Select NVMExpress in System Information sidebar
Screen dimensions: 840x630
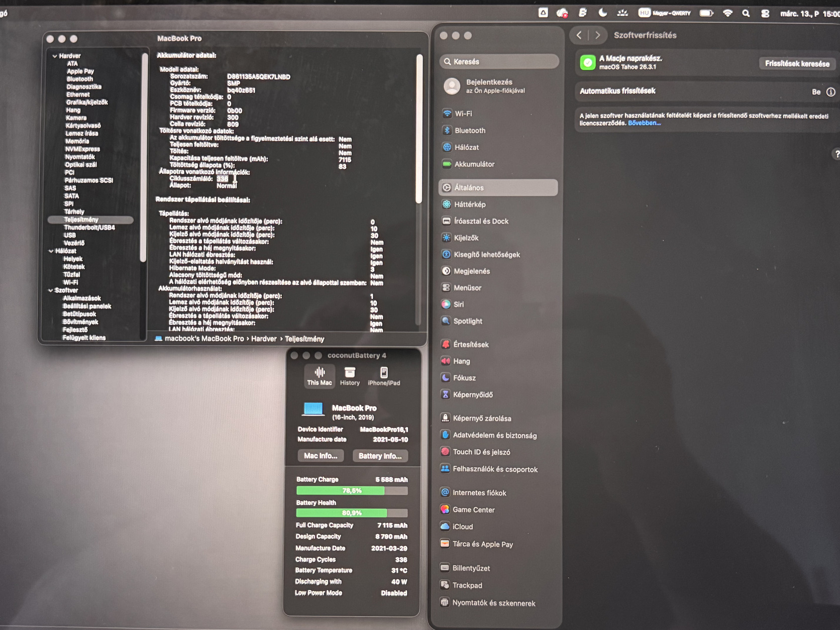coord(82,149)
